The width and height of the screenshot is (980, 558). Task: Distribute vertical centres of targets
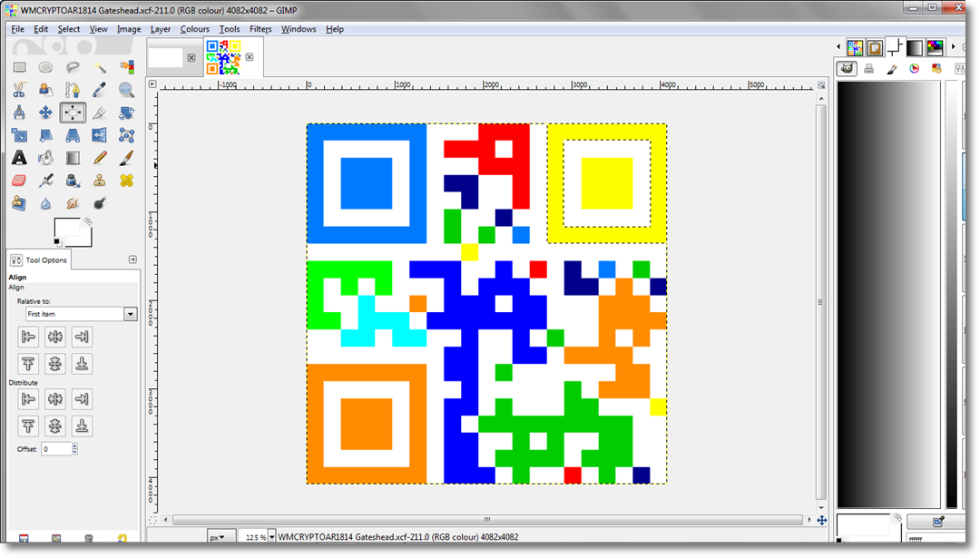pyautogui.click(x=55, y=426)
